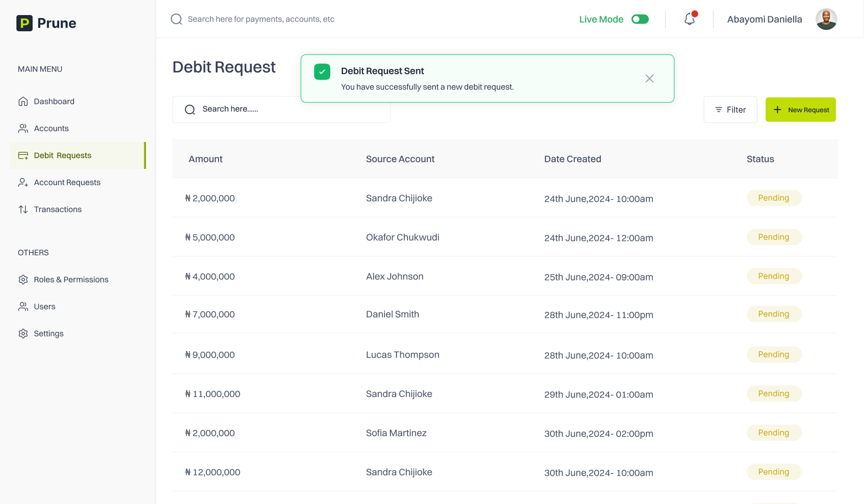The height and width of the screenshot is (504, 864).
Task: Click the New Request button
Action: point(800,110)
